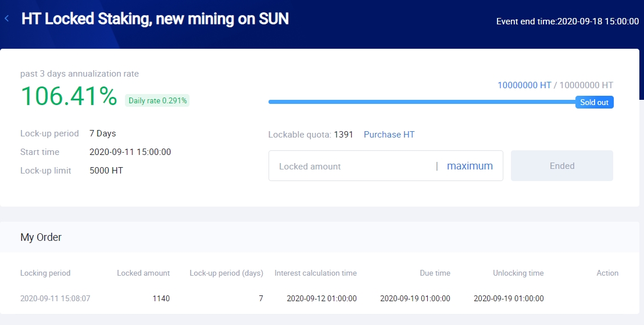Select the order dated 2020-09-11 15:08:07
644x325 pixels.
coord(55,298)
